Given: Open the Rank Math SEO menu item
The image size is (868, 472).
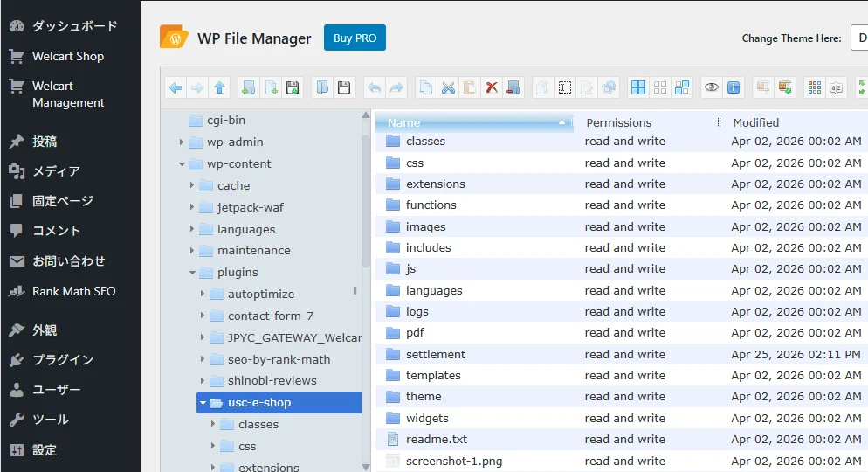Looking at the screenshot, I should pos(71,291).
